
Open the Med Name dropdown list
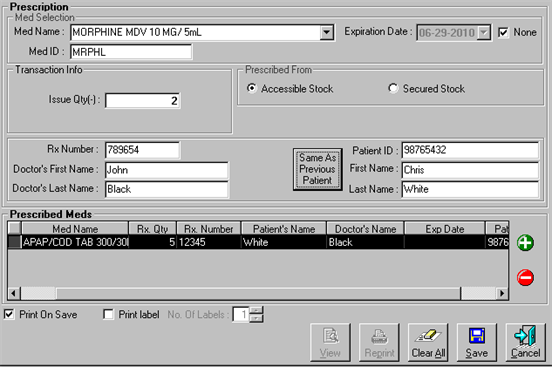[x=327, y=32]
